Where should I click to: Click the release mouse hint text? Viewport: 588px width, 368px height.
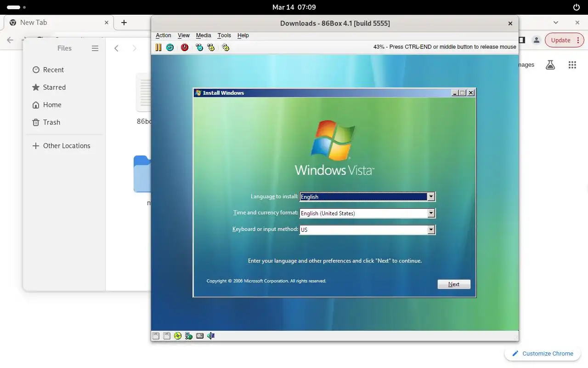[445, 47]
